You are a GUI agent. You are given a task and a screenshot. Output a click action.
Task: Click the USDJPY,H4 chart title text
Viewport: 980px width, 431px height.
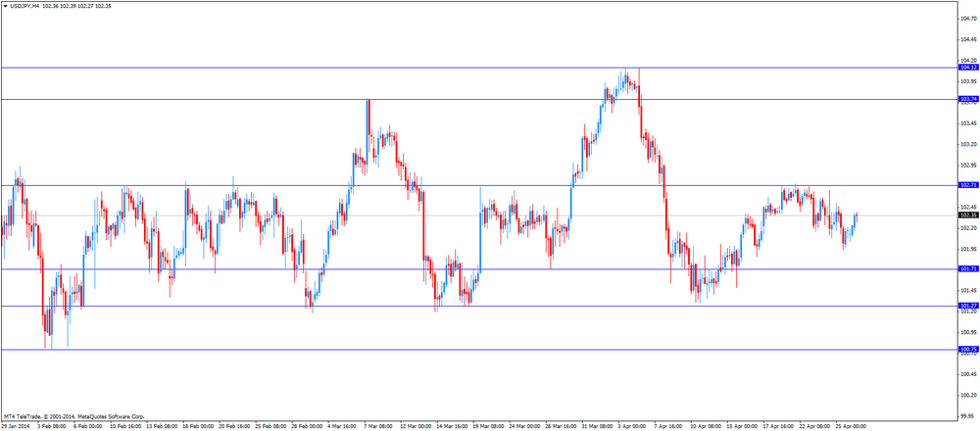point(25,5)
